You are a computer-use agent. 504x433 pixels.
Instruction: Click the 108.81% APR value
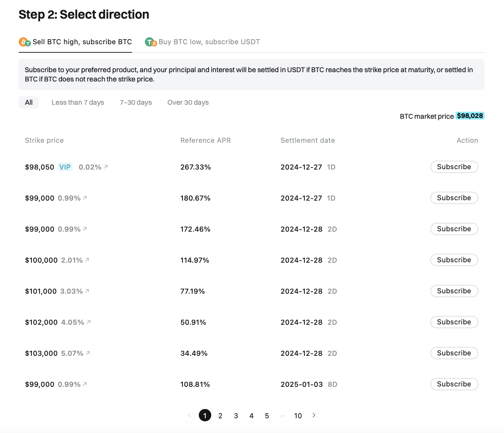[195, 384]
